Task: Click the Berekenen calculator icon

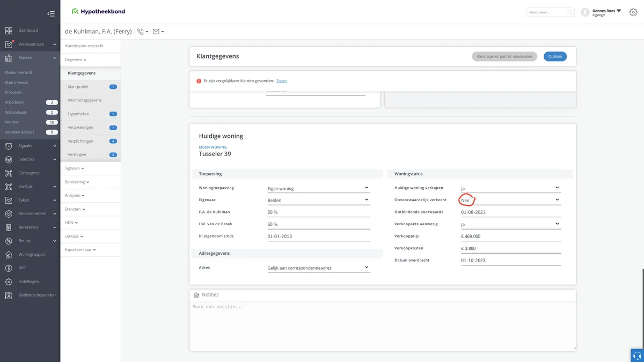Action: pyautogui.click(x=9, y=227)
